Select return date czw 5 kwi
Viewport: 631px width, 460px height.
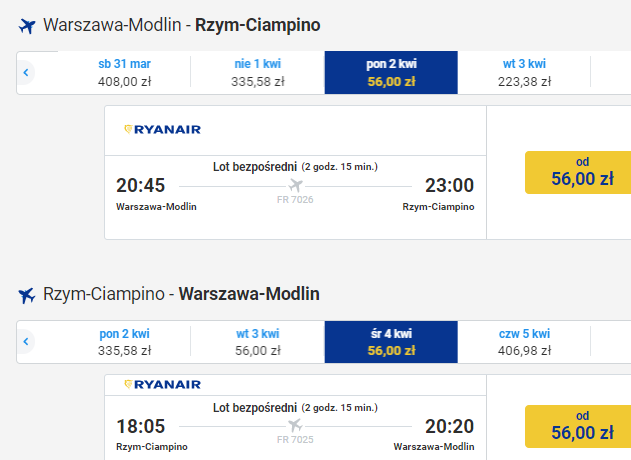point(524,342)
